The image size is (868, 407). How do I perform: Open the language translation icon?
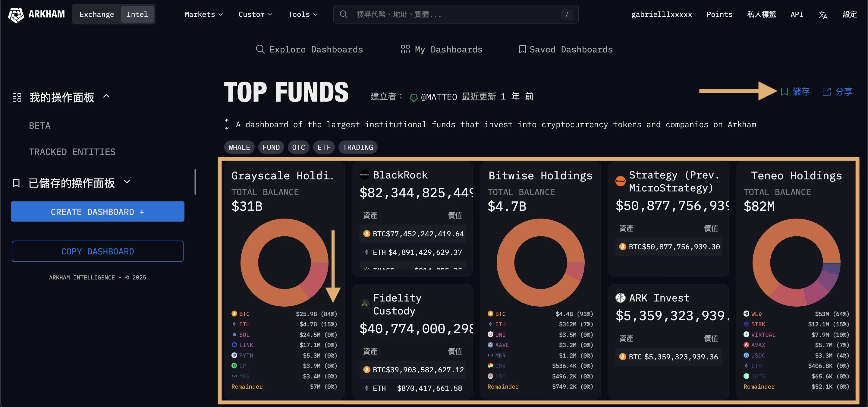click(x=823, y=15)
